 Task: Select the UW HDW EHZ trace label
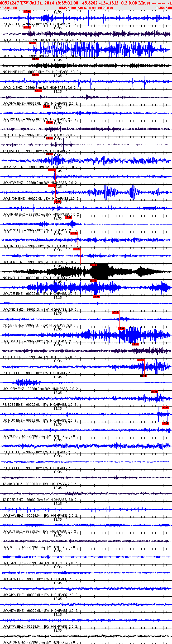pyautogui.click(x=40, y=611)
